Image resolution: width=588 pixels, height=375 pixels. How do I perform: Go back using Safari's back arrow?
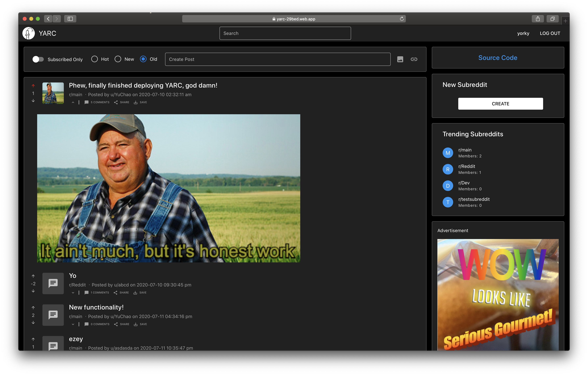point(48,19)
